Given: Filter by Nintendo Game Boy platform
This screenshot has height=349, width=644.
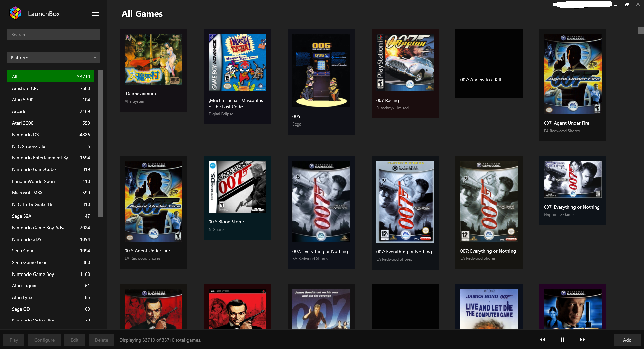Looking at the screenshot, I should [x=50, y=274].
